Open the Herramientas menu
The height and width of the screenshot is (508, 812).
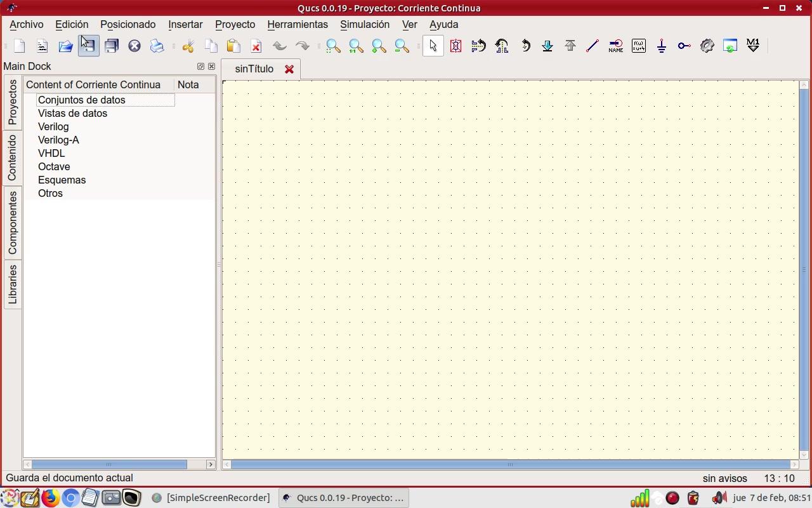(297, 24)
